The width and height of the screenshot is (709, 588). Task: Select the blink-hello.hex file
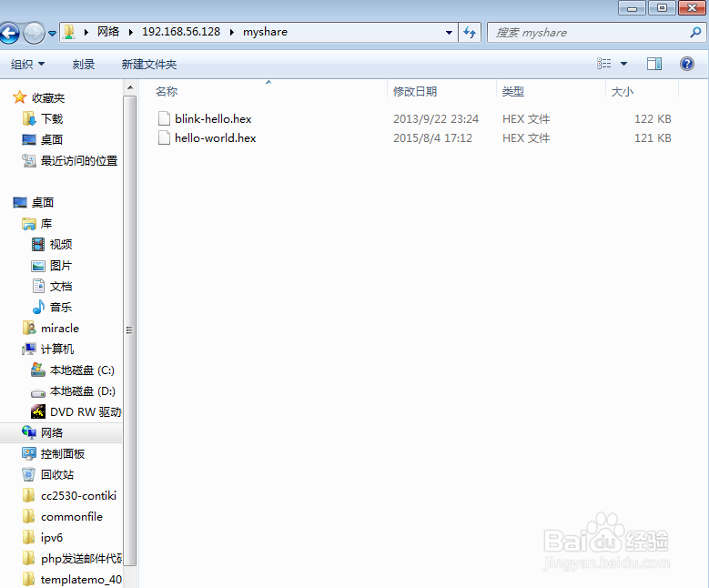click(x=213, y=119)
